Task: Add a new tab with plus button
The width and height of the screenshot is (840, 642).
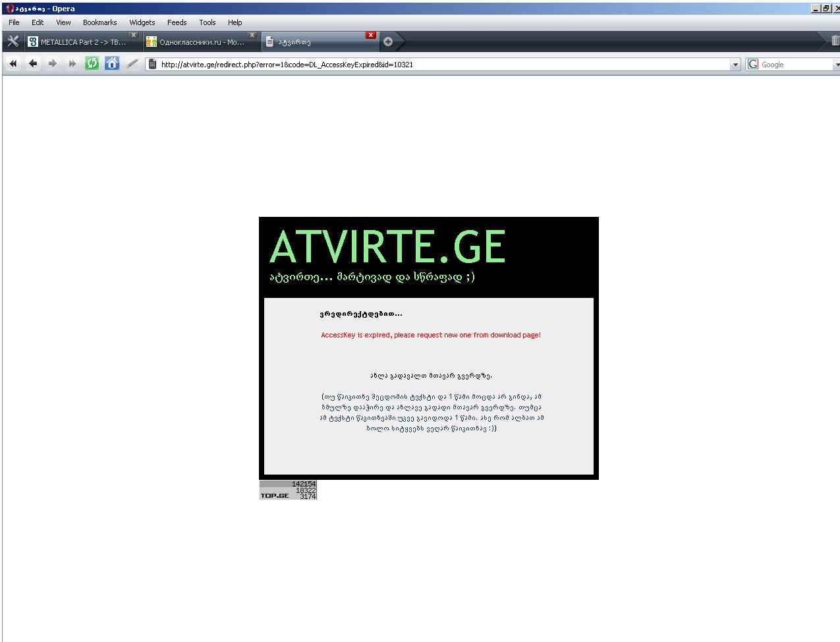Action: click(x=388, y=42)
